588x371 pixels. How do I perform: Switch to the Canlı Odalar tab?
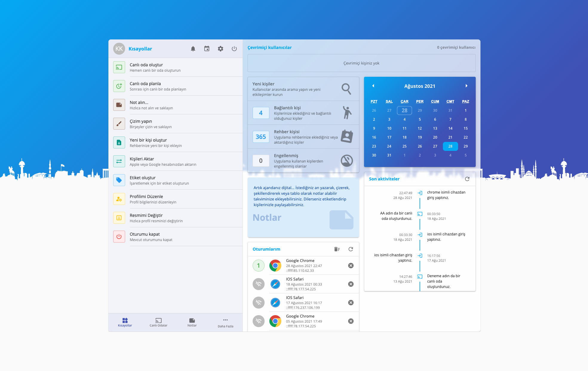coord(158,322)
